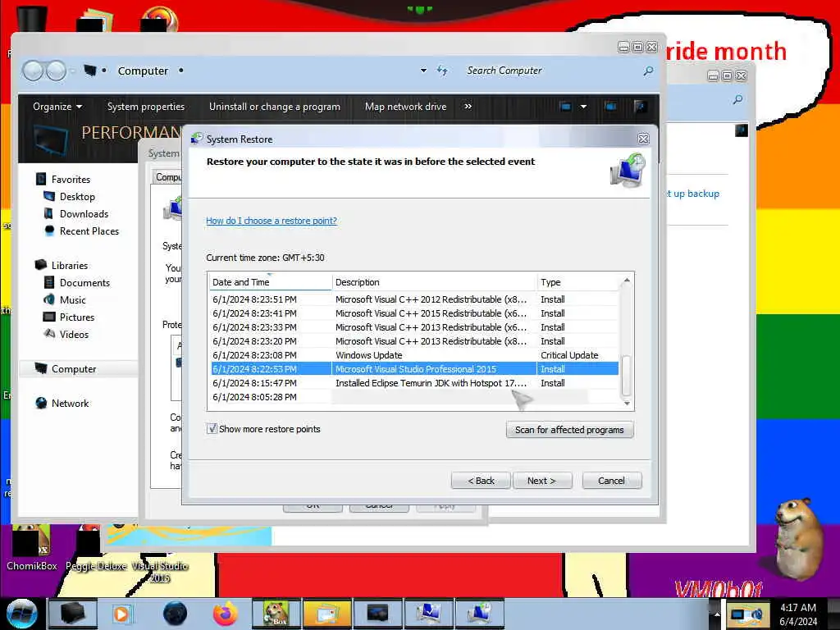Click the dark round globe taskbar icon
This screenshot has height=630, width=840.
click(175, 614)
